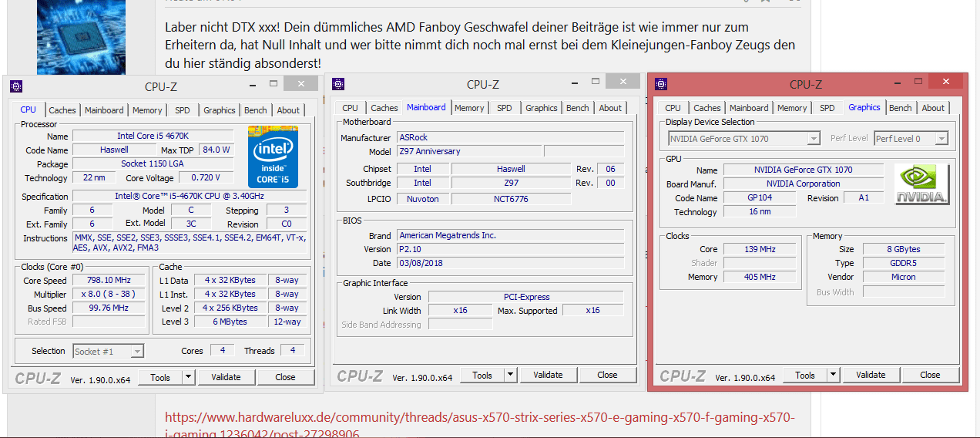
Task: Click Tools button in the Mainboard window
Action: 482,375
